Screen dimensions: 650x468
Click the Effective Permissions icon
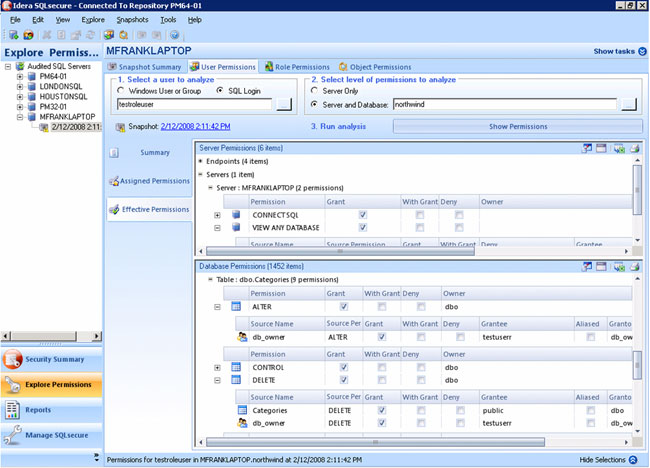click(x=114, y=209)
